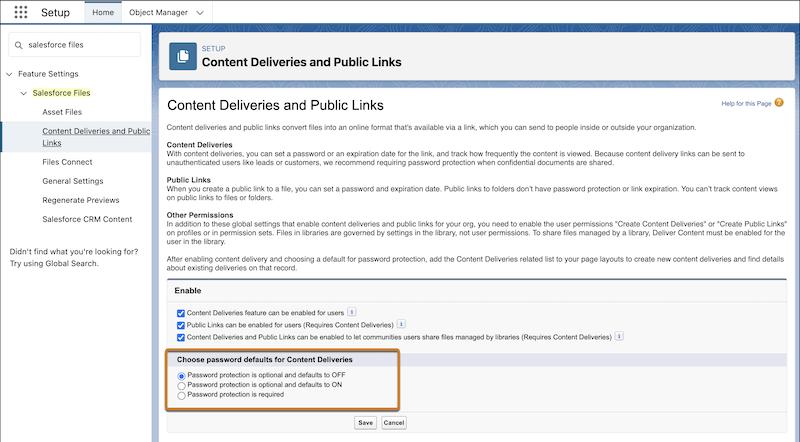Click the Cancel button

pos(394,423)
